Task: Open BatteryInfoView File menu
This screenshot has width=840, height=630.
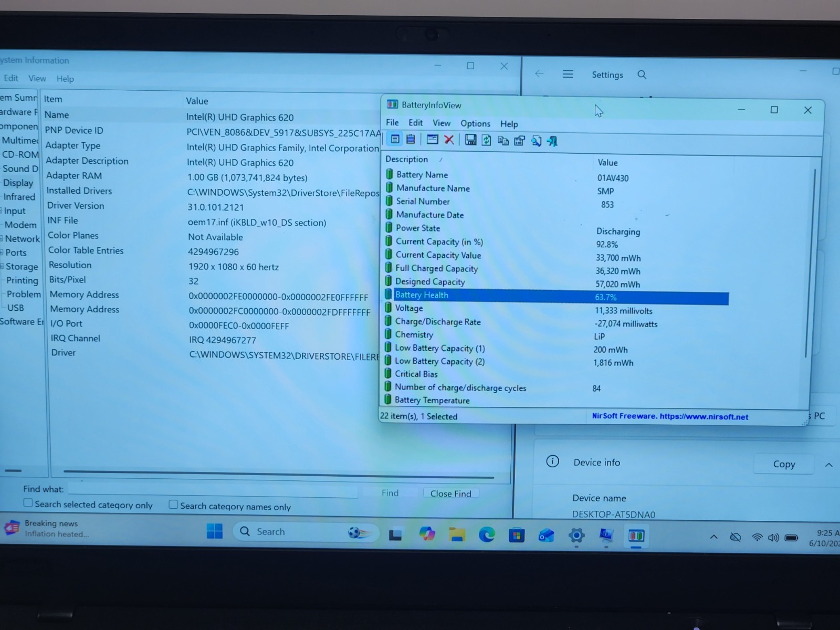Action: click(392, 122)
